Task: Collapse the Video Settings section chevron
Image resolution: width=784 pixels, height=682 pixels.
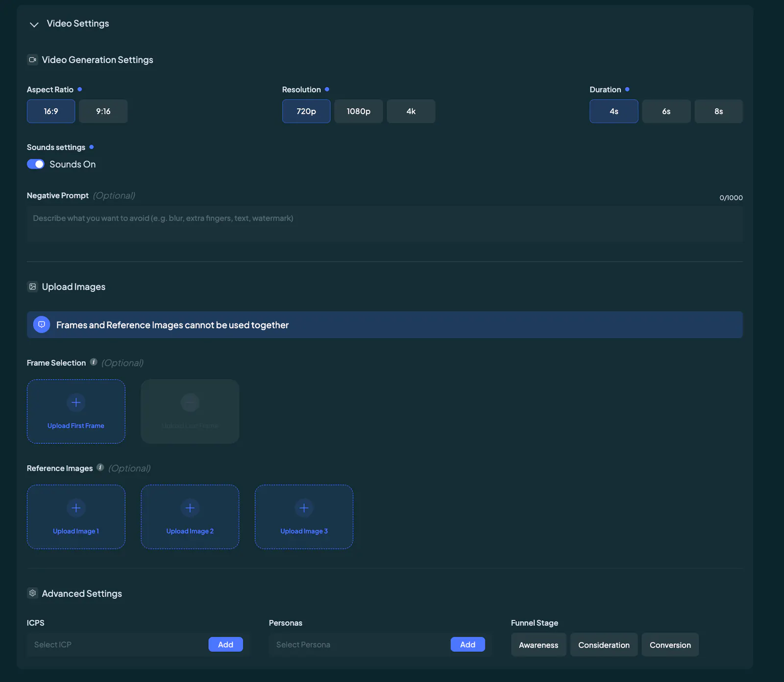Action: click(x=34, y=24)
